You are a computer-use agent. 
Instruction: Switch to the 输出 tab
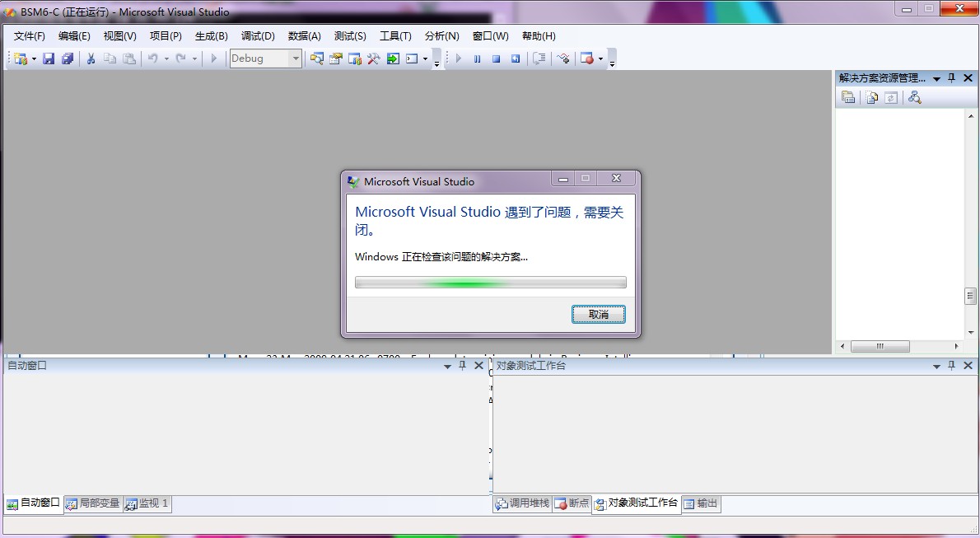(x=701, y=503)
